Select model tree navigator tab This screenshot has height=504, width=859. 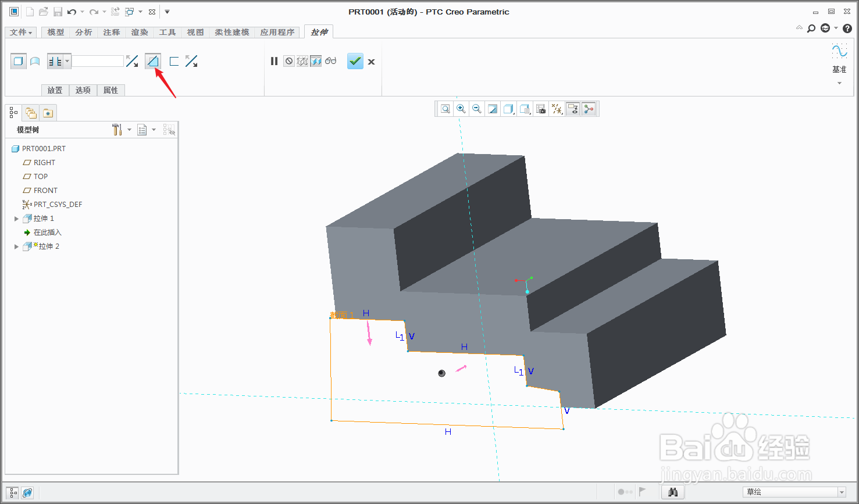13,113
